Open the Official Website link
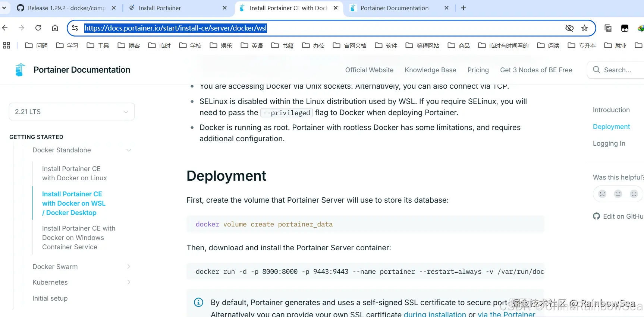 pos(369,70)
